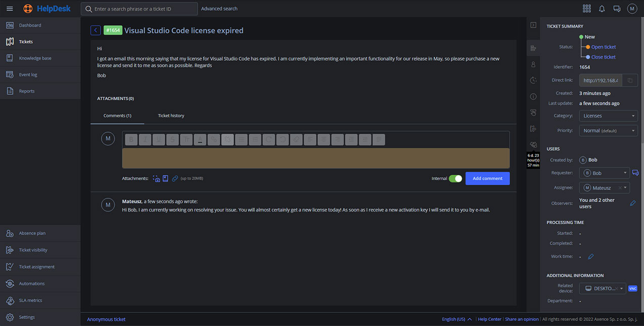Attach a file via paperclip icon
The height and width of the screenshot is (326, 644).
coord(175,179)
